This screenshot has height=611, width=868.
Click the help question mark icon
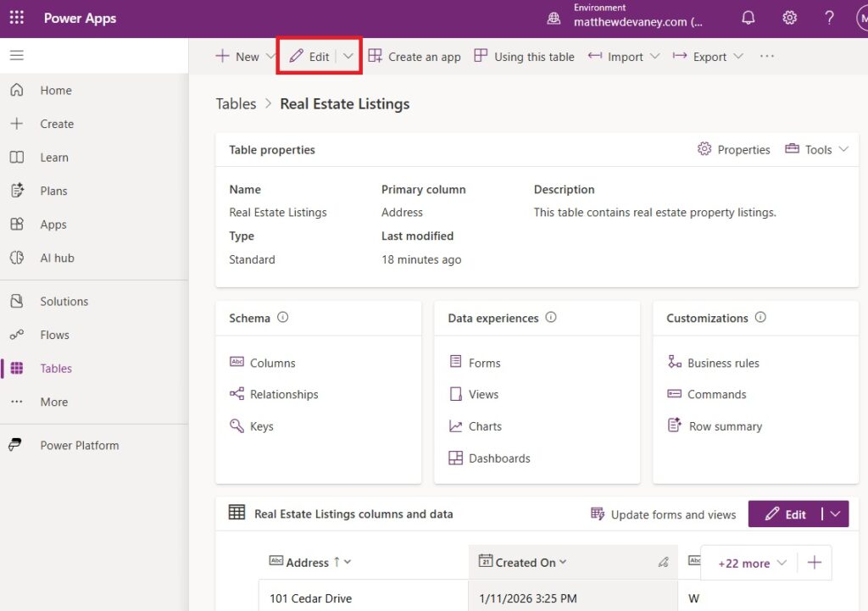tap(830, 18)
